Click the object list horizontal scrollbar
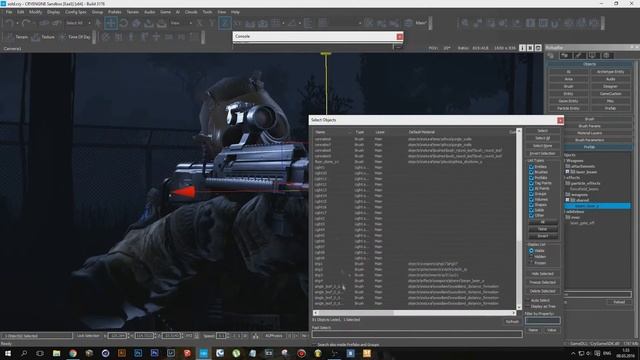Image resolution: width=640 pixels, height=360 pixels. tap(414, 313)
